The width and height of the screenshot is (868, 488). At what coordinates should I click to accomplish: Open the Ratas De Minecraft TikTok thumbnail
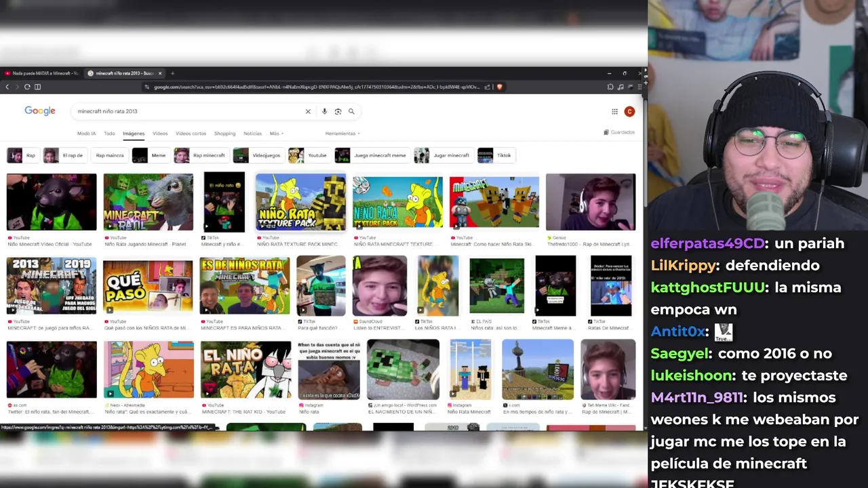611,285
